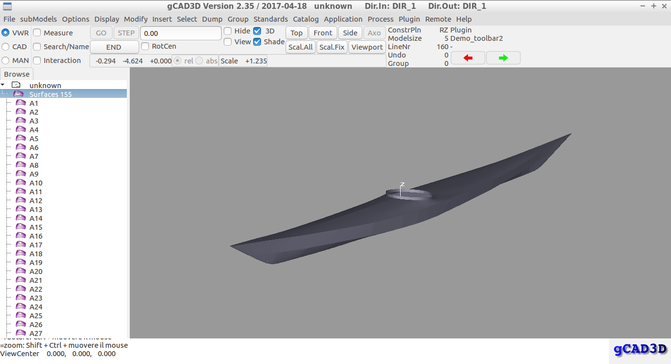Select the MAN mode radio button
The width and height of the screenshot is (671, 364).
[6, 60]
